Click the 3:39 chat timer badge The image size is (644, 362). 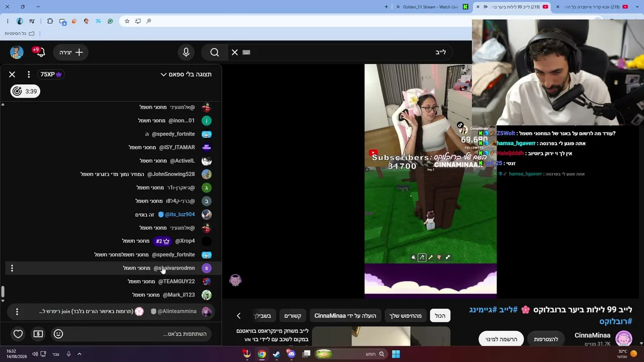click(26, 91)
